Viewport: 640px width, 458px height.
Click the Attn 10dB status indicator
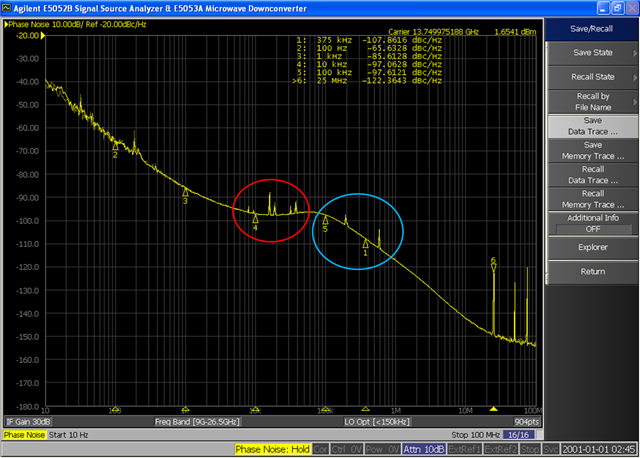pyautogui.click(x=424, y=449)
